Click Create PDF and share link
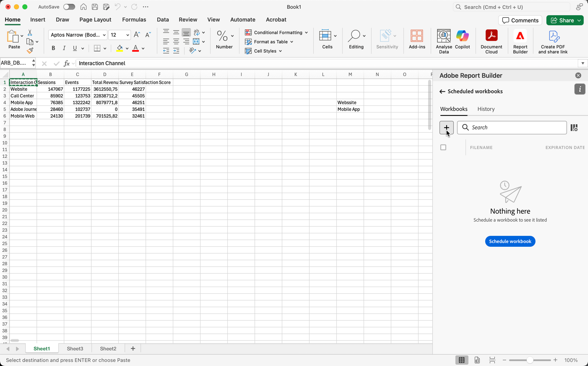This screenshot has height=366, width=588. [x=553, y=42]
